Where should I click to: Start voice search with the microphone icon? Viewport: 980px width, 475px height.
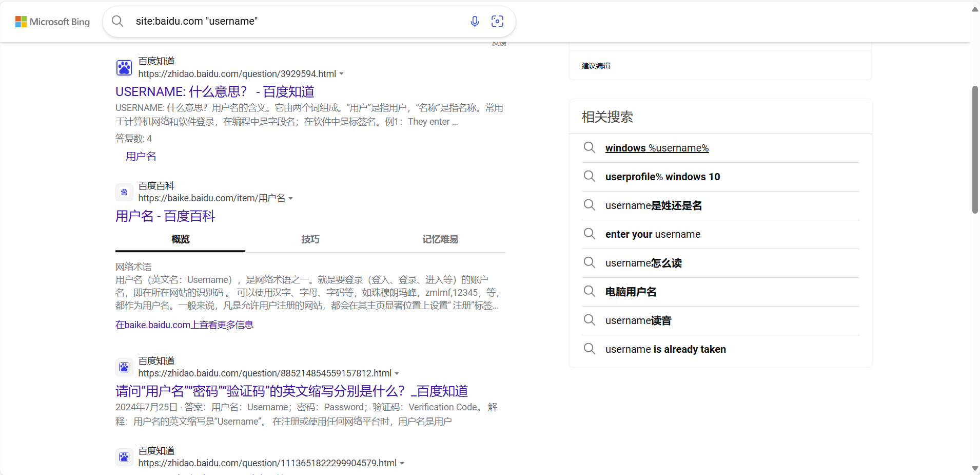coord(475,21)
